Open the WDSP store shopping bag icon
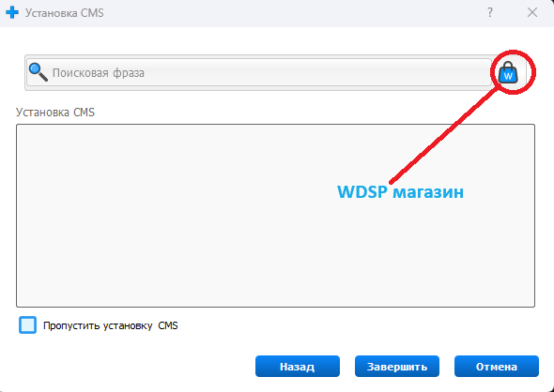 coord(508,73)
